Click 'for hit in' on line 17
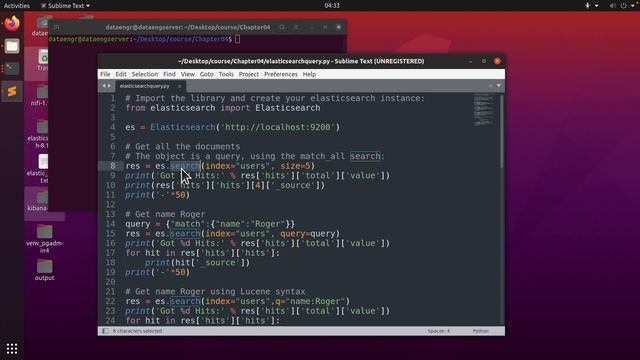640x360 pixels. click(x=150, y=253)
